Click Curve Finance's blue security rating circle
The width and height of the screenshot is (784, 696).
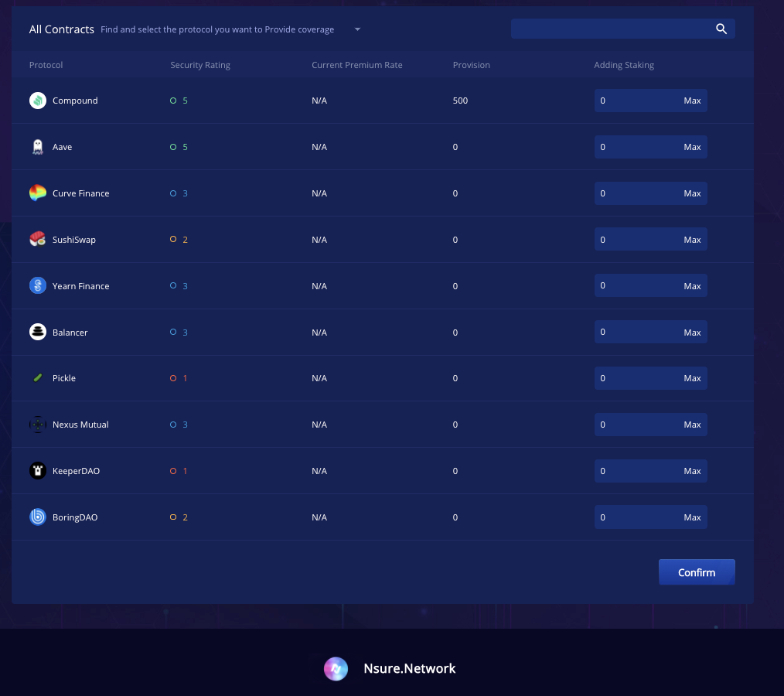click(173, 193)
